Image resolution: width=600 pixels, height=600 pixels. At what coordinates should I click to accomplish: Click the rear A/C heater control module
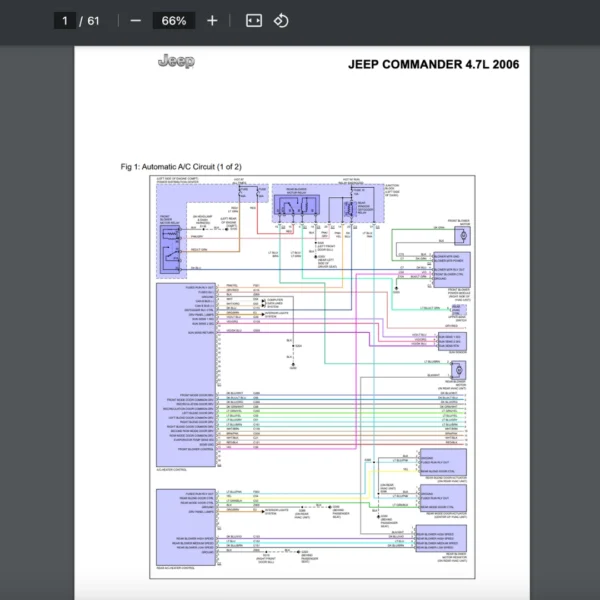(187, 525)
